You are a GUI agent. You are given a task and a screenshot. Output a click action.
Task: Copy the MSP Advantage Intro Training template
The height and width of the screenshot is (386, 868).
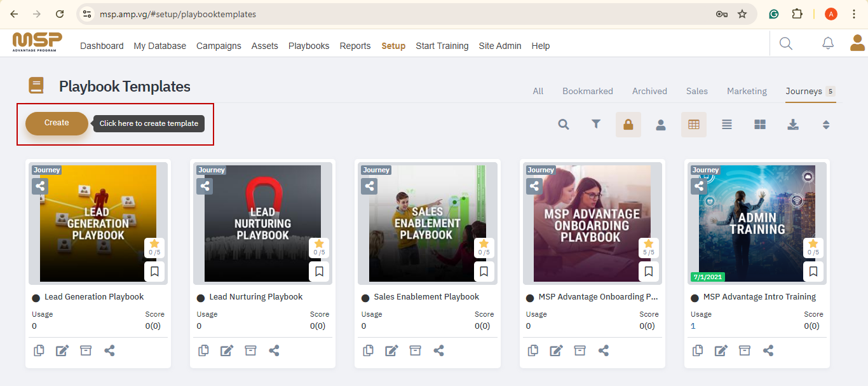click(698, 350)
